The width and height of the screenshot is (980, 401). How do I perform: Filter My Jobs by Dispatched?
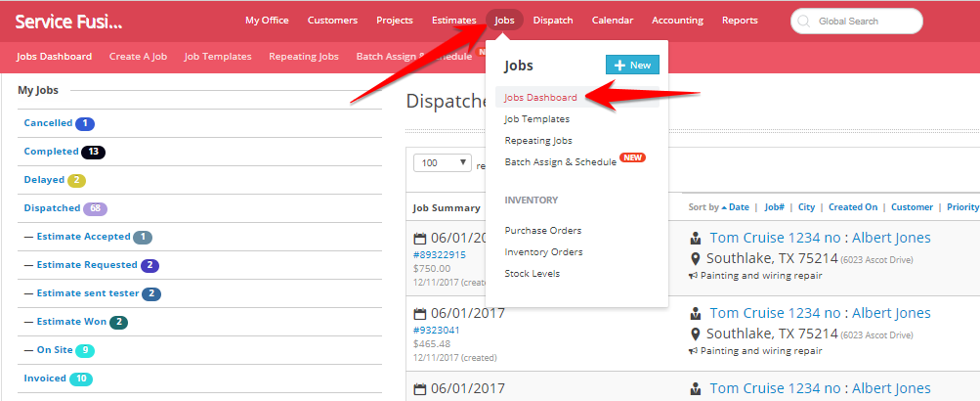coord(52,207)
